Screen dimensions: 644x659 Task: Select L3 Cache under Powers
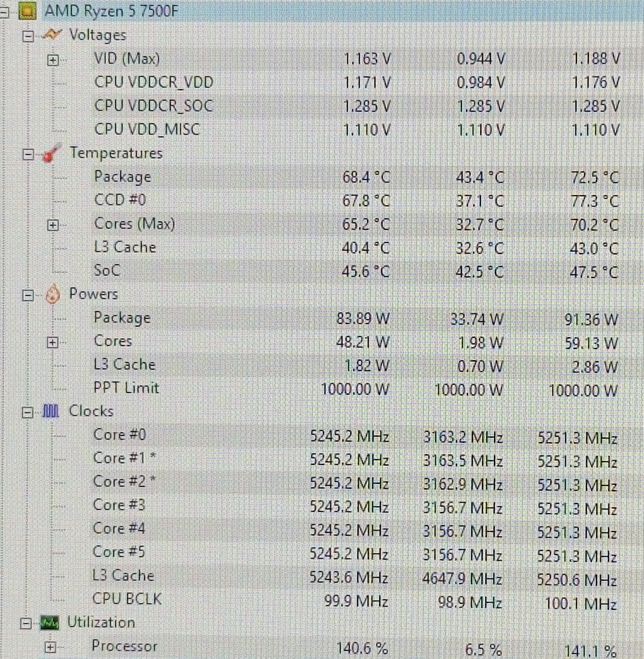(125, 364)
